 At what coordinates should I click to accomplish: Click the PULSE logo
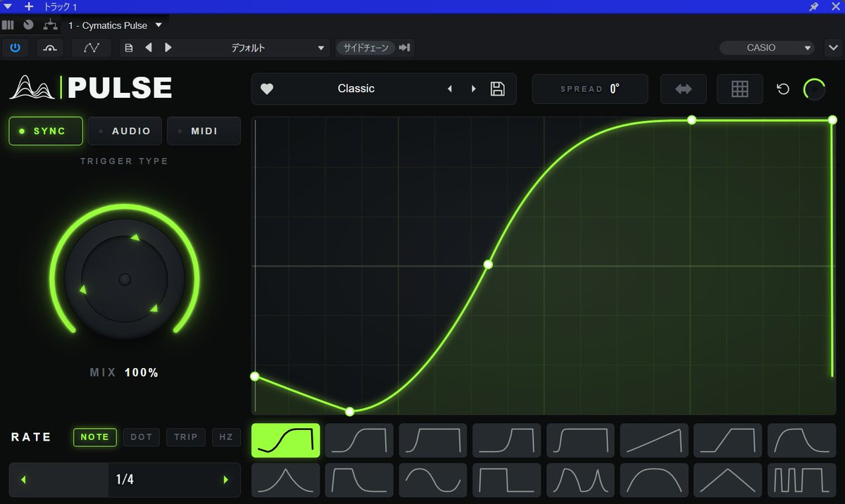click(90, 88)
